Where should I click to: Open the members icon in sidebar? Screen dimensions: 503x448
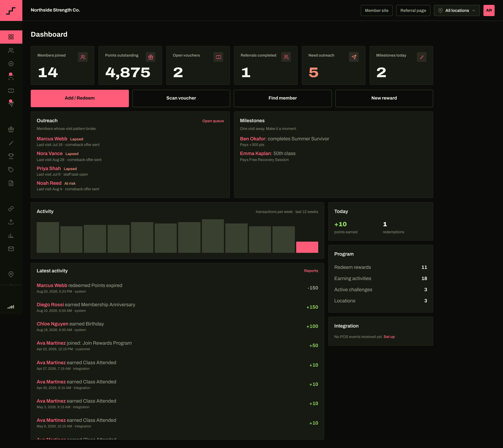(x=11, y=50)
